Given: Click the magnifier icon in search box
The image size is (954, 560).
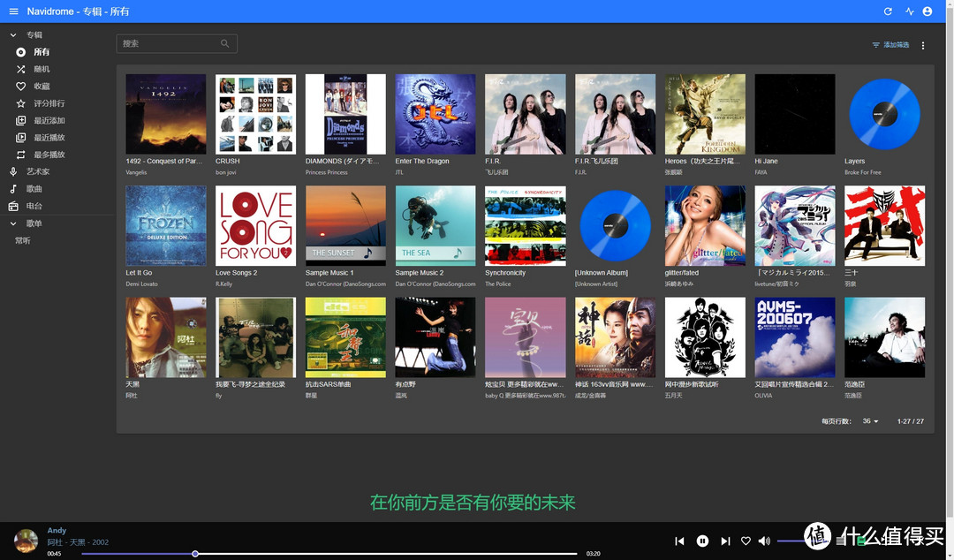Looking at the screenshot, I should (225, 43).
